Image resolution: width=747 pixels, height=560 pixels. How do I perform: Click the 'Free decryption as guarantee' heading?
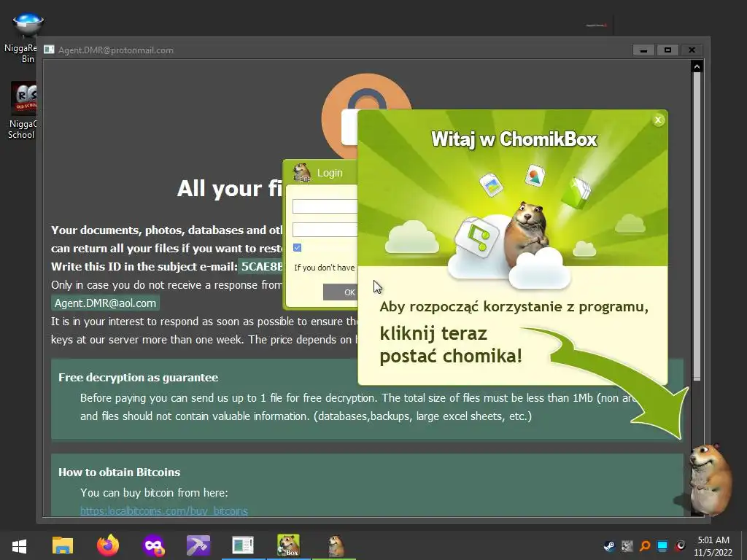138,378
